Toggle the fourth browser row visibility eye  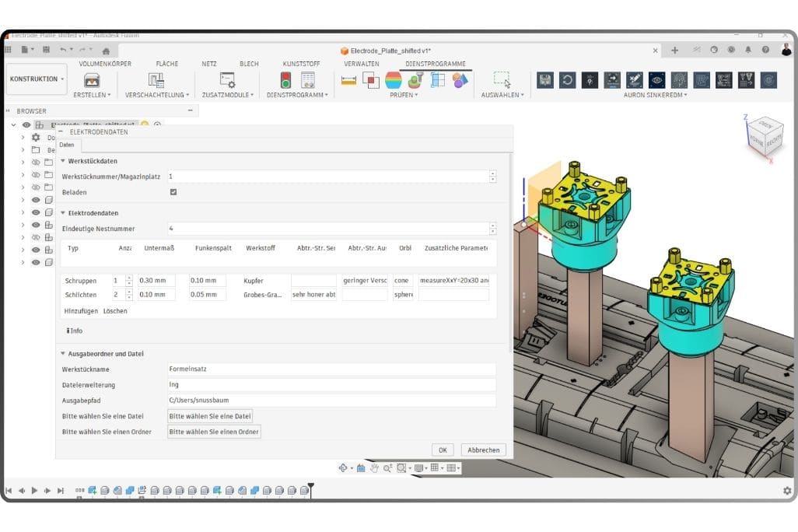coord(36,175)
